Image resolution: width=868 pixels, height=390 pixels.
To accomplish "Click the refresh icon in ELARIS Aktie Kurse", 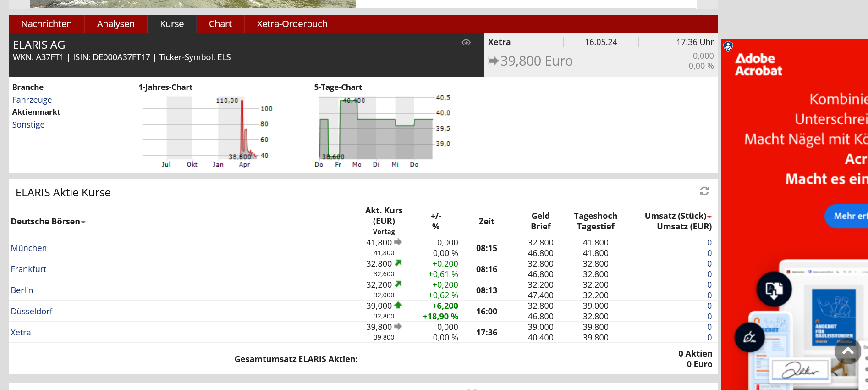I will click(x=704, y=191).
